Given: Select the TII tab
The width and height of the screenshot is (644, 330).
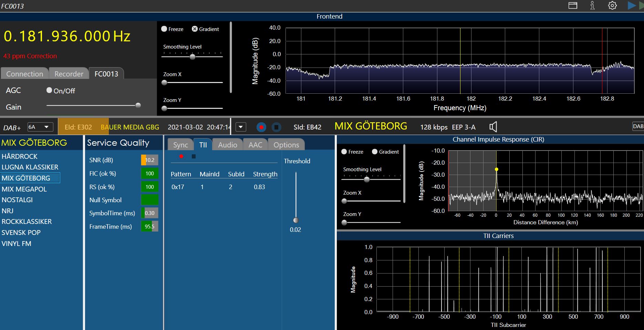Looking at the screenshot, I should coord(203,145).
